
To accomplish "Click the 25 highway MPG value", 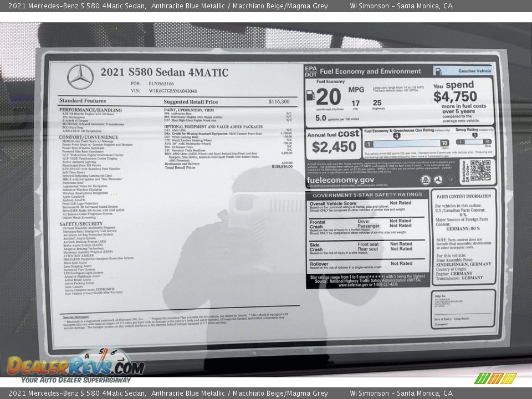I will pyautogui.click(x=377, y=103).
